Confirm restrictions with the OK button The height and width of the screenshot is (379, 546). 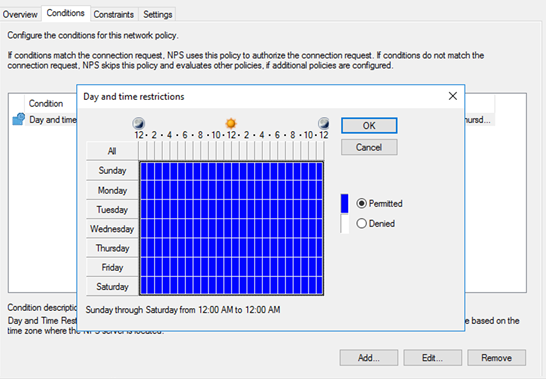click(x=369, y=125)
